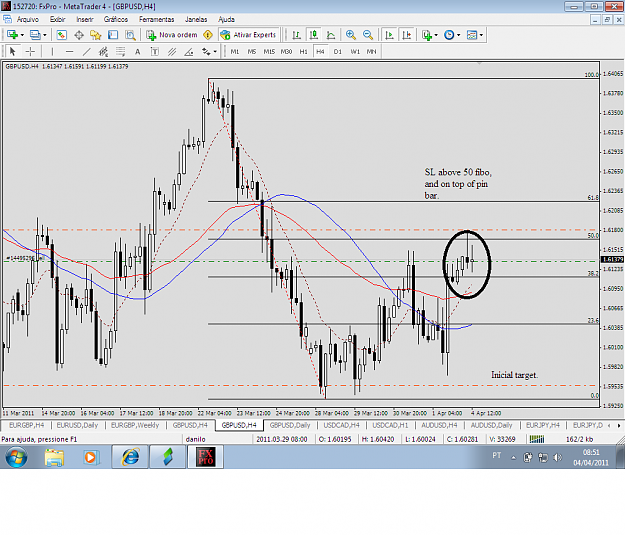This screenshot has width=625, height=535.
Task: Expand the Profiles dropdown arrow
Action: 45,35
